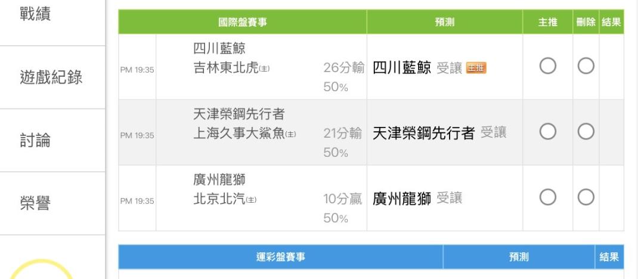
Task: Click 廣州龍獅 prediction team name
Action: 402,199
